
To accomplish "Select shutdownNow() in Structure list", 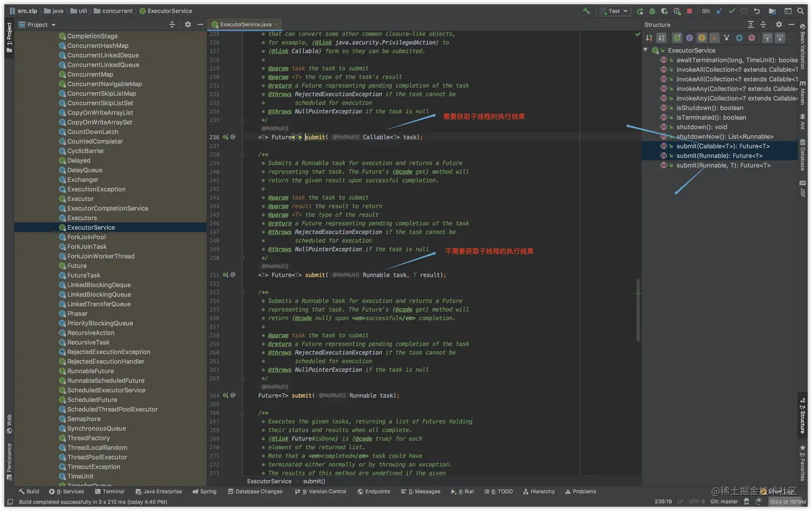I will pyautogui.click(x=725, y=136).
